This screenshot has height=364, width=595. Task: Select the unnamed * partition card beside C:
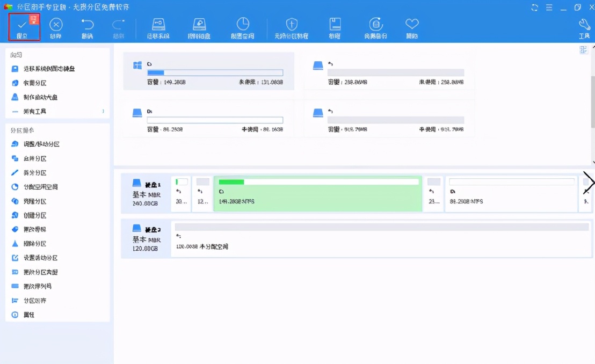coord(389,71)
